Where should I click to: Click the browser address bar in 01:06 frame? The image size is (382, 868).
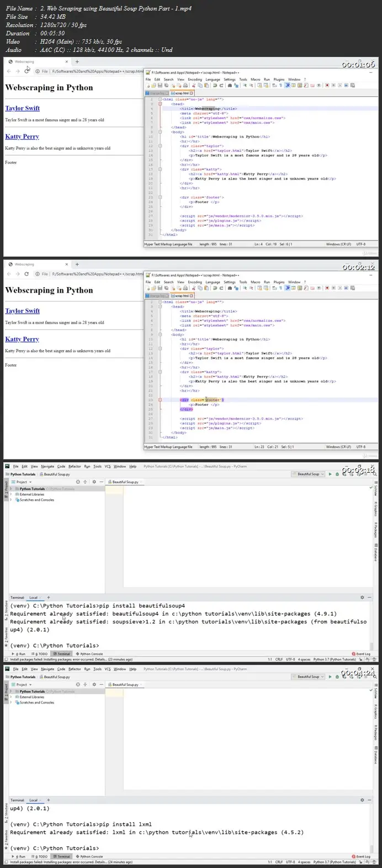88,71
